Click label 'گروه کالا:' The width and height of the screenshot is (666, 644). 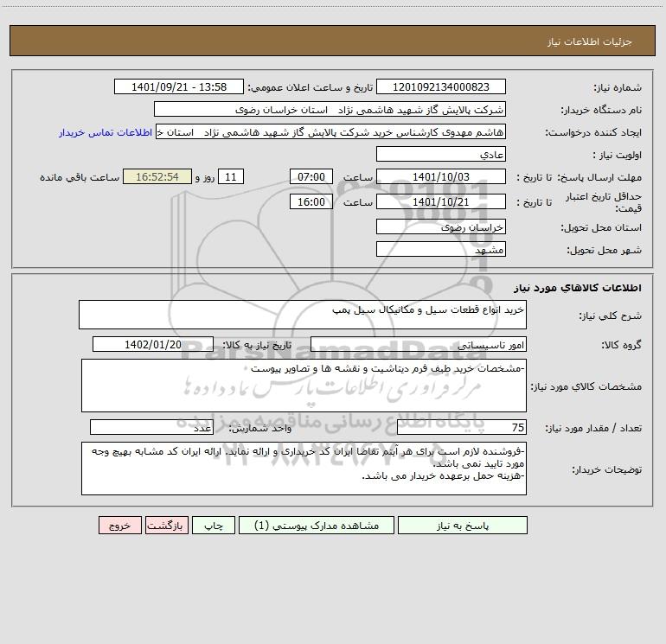(x=621, y=345)
